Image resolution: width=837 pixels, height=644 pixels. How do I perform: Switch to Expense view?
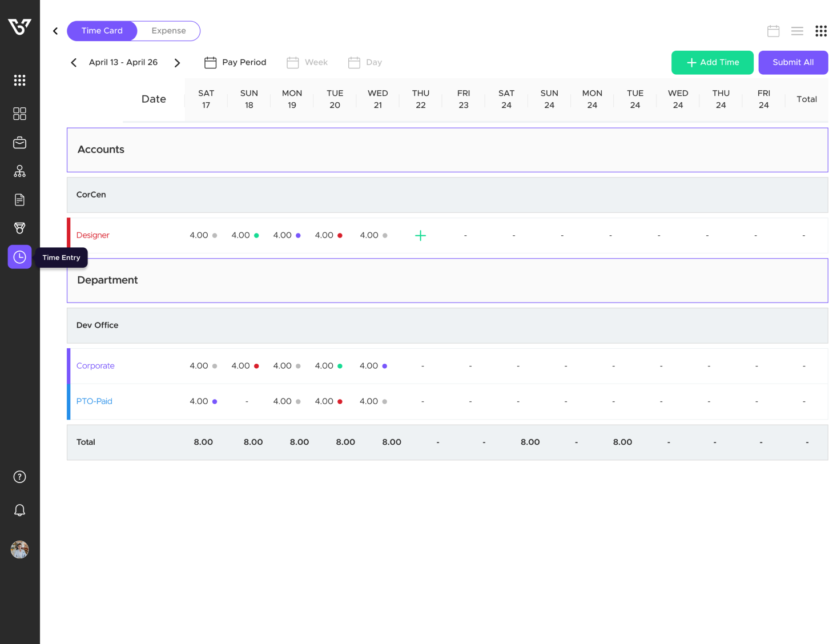click(168, 31)
